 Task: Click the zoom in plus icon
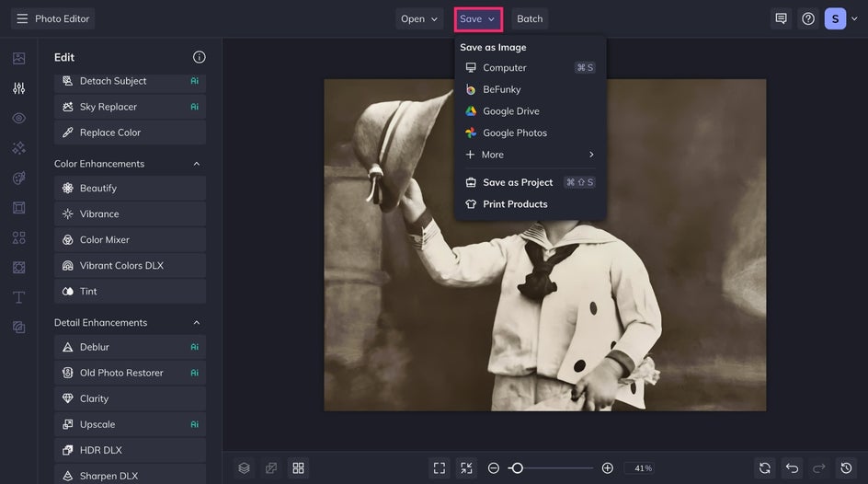click(607, 468)
